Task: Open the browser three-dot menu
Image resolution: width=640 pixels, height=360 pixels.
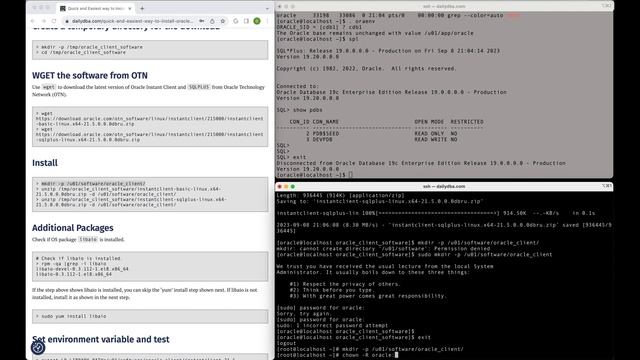Action: [267, 21]
